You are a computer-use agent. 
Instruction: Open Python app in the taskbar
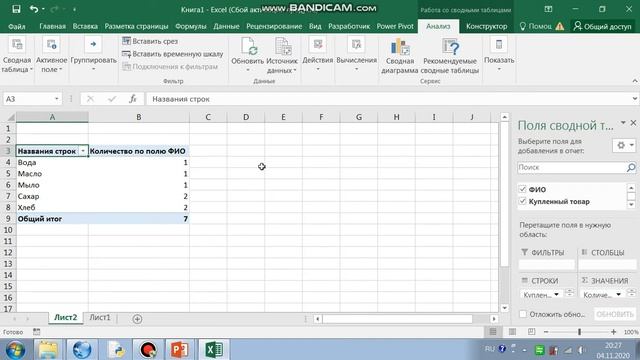coord(116,350)
